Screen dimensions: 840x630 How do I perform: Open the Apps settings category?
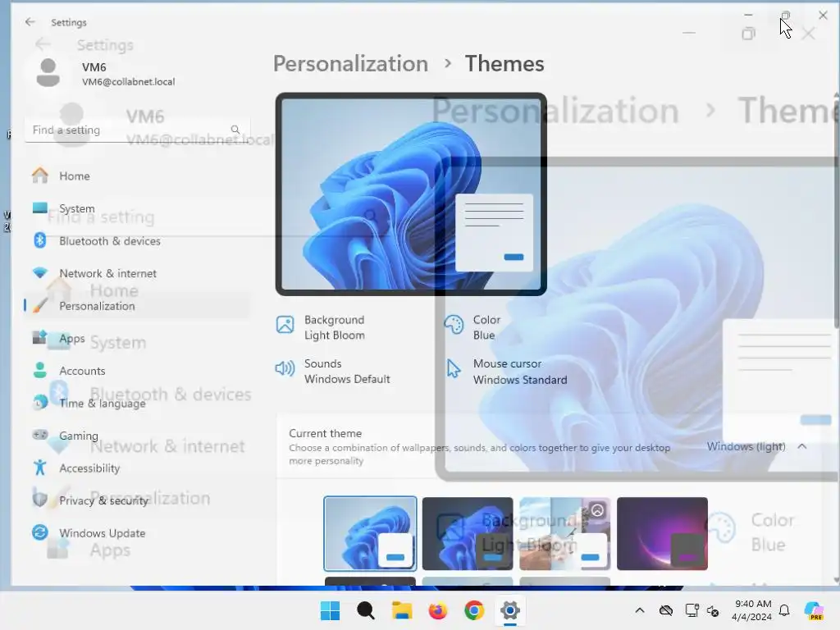coord(137,339)
